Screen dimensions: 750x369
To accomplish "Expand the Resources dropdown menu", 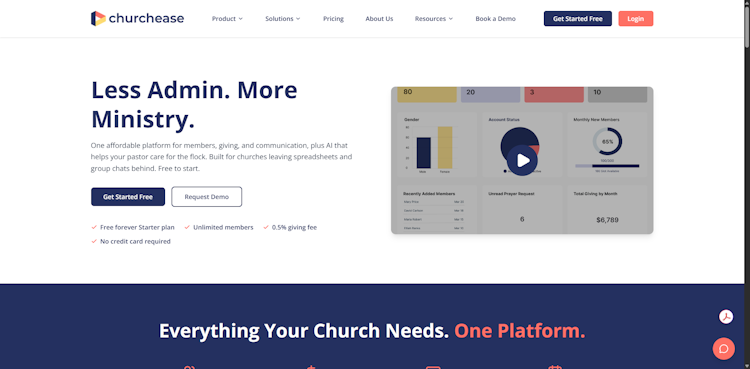I will coord(433,19).
